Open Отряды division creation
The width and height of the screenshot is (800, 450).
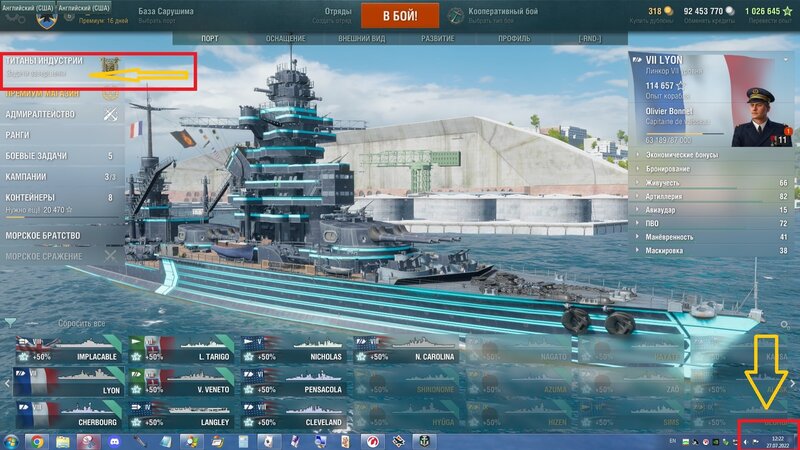pos(332,15)
